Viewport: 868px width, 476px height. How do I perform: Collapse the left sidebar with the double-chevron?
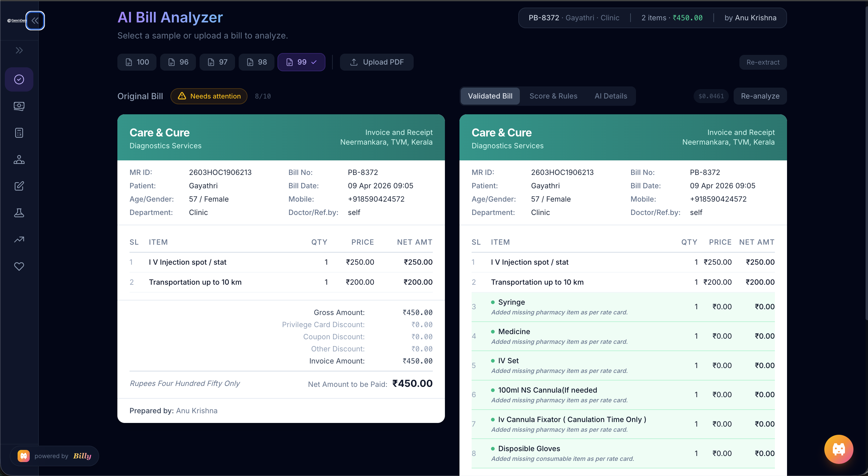pyautogui.click(x=35, y=21)
